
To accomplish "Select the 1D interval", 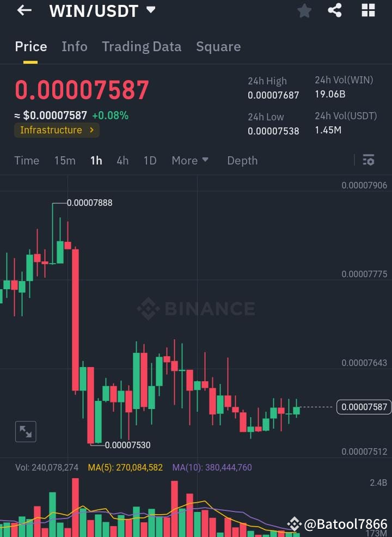I will click(x=150, y=160).
